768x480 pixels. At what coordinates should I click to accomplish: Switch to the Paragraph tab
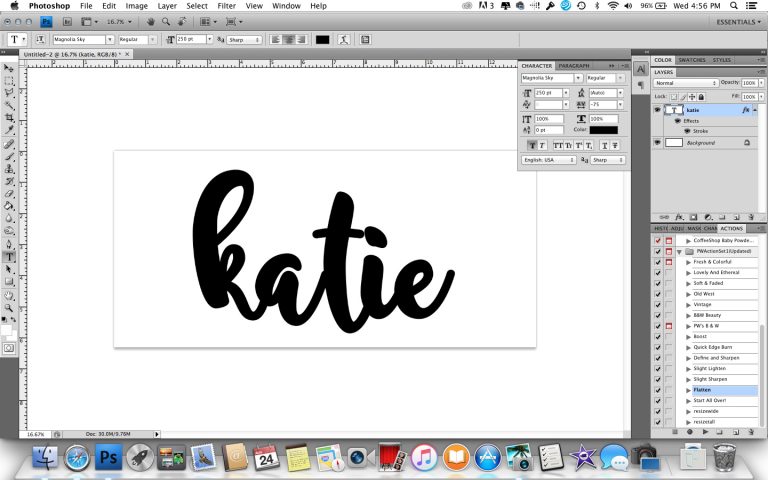[574, 65]
